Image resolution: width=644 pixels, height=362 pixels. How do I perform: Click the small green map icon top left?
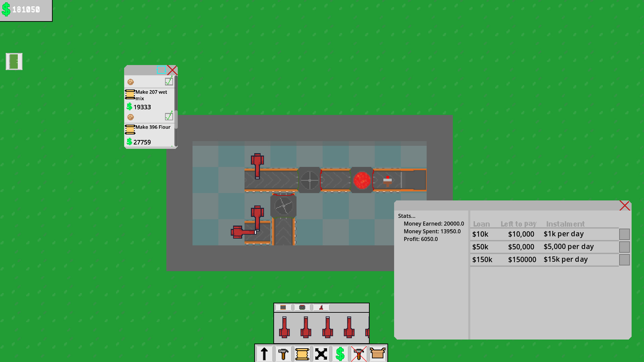click(14, 61)
